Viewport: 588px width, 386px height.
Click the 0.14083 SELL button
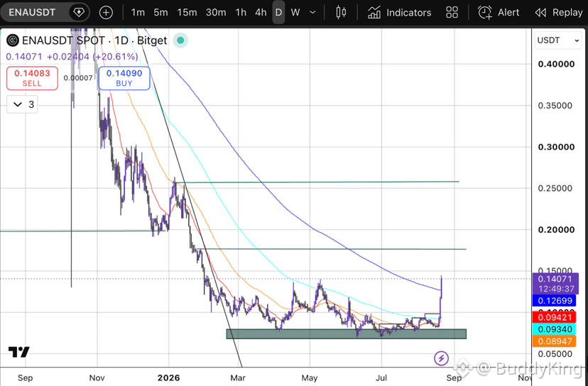[x=32, y=78]
